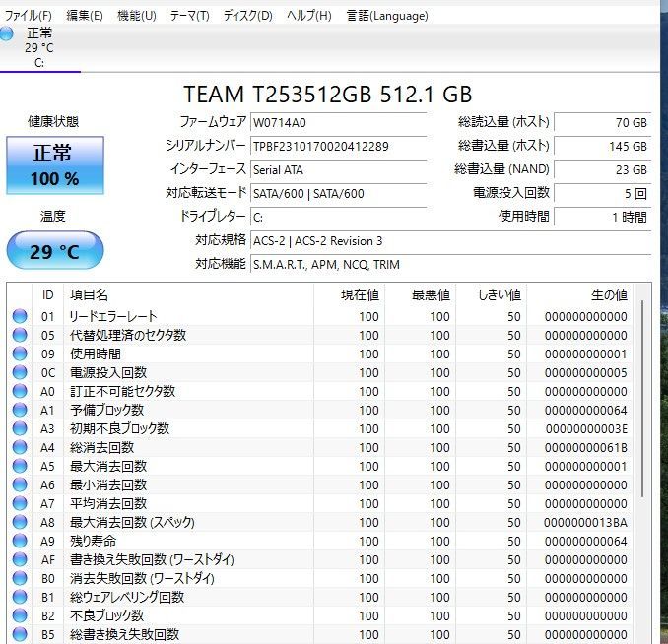The height and width of the screenshot is (644, 668).
Task: Open the ファイル(F) menu
Action: [x=29, y=16]
